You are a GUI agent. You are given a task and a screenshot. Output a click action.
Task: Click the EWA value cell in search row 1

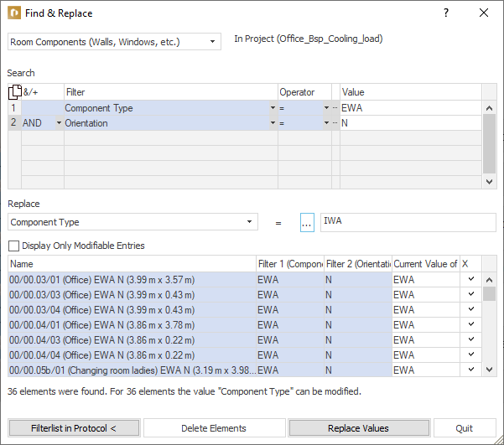pyautogui.click(x=411, y=108)
